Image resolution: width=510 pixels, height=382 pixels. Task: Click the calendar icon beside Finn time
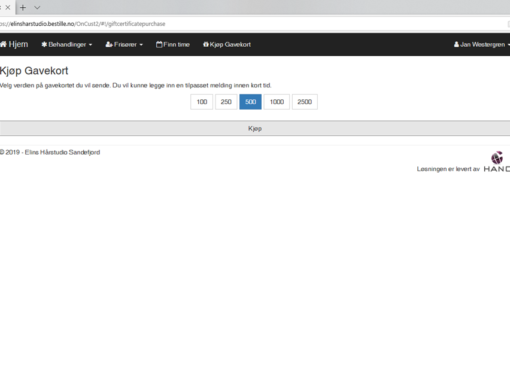(159, 44)
